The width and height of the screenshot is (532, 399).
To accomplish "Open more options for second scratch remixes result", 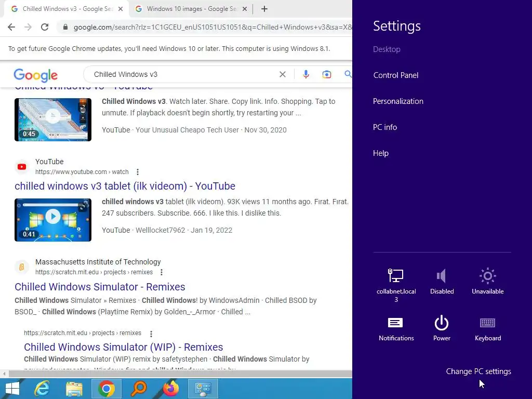I will coord(151,333).
